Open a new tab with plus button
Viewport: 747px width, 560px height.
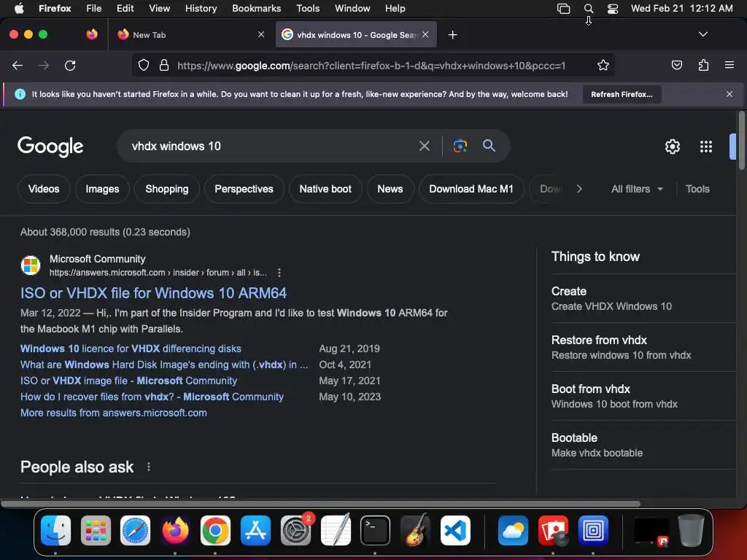coord(452,35)
